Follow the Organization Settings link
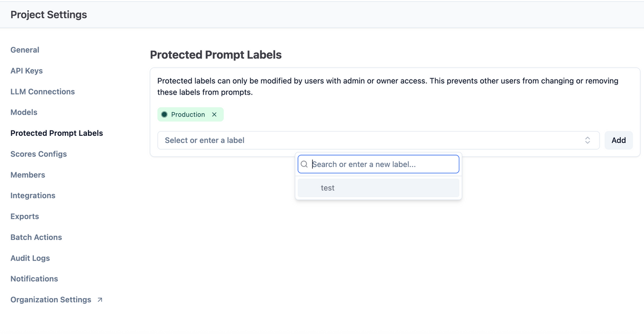The width and height of the screenshot is (644, 334). [x=51, y=300]
